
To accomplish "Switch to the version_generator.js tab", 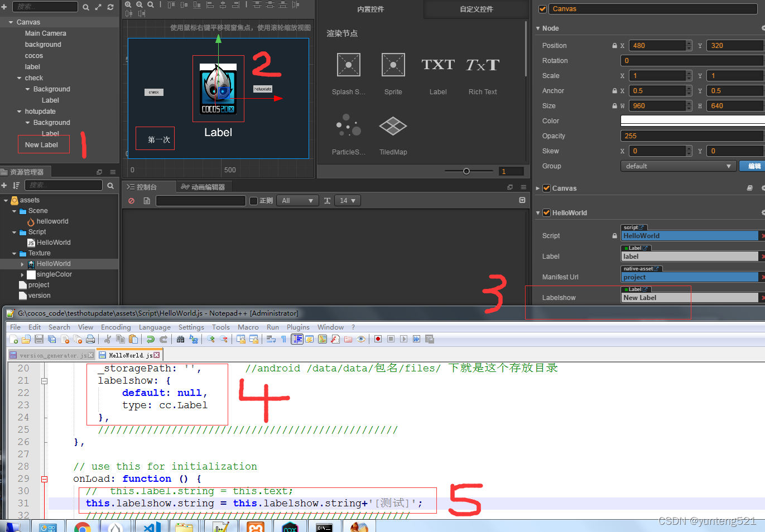I will (52, 355).
